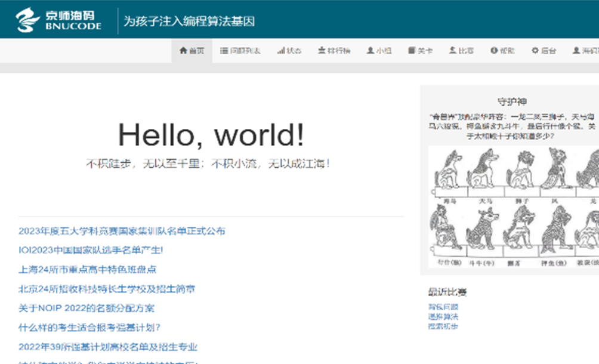Image resolution: width=599 pixels, height=364 pixels.
Task: Click the list icon beside 问题列表
Action: click(x=224, y=50)
